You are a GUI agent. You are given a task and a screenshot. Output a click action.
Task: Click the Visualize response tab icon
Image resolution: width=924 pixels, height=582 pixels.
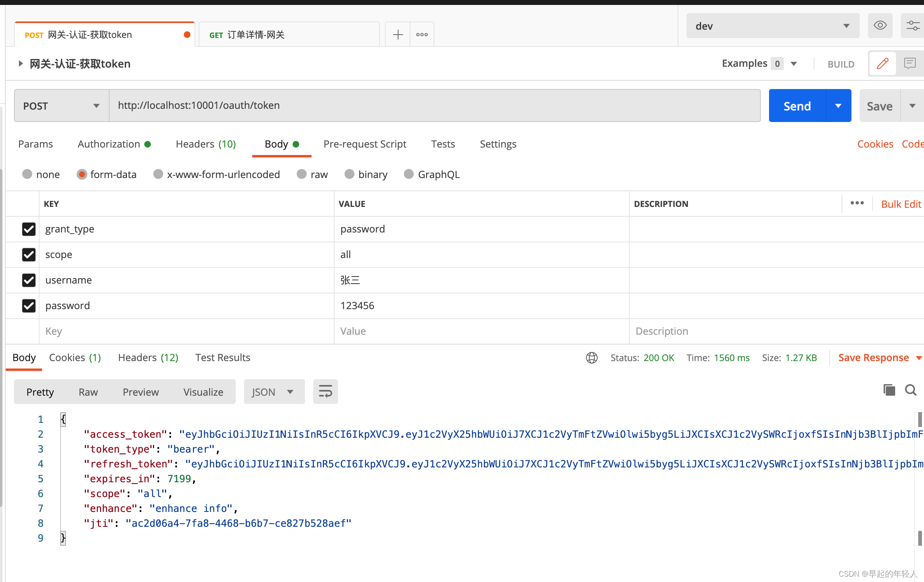203,392
